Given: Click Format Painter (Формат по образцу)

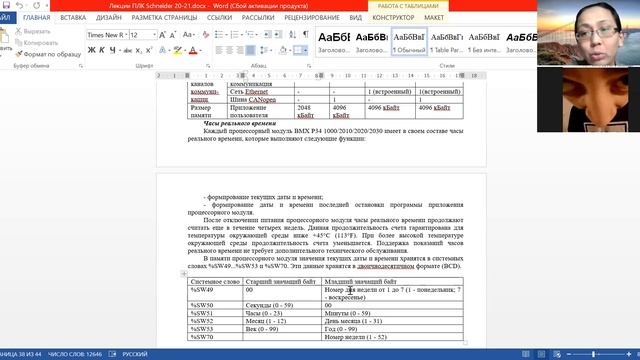Looking at the screenshot, I should click(x=48, y=54).
